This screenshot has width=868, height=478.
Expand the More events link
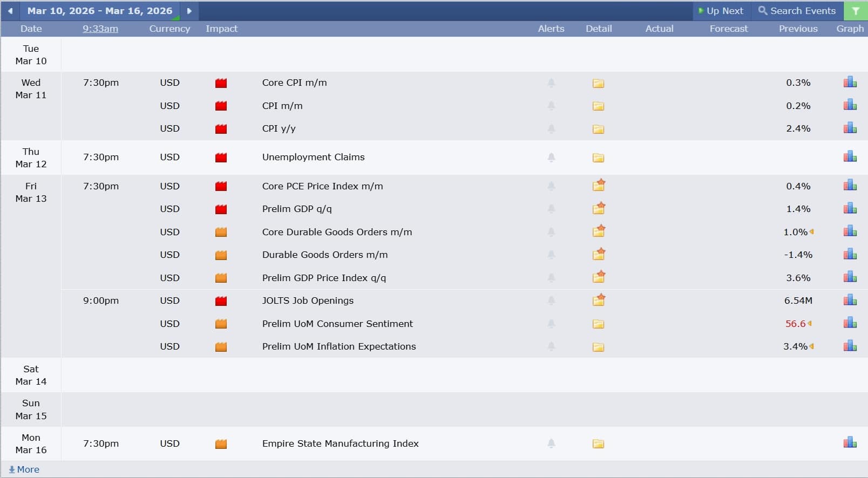click(24, 469)
